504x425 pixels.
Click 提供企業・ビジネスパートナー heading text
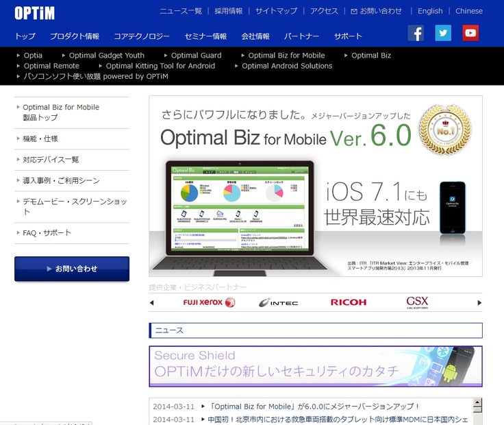coord(198,287)
